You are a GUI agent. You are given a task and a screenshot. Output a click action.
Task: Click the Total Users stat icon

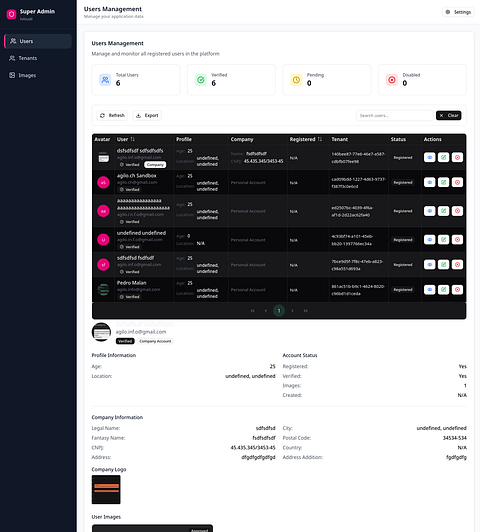point(105,80)
